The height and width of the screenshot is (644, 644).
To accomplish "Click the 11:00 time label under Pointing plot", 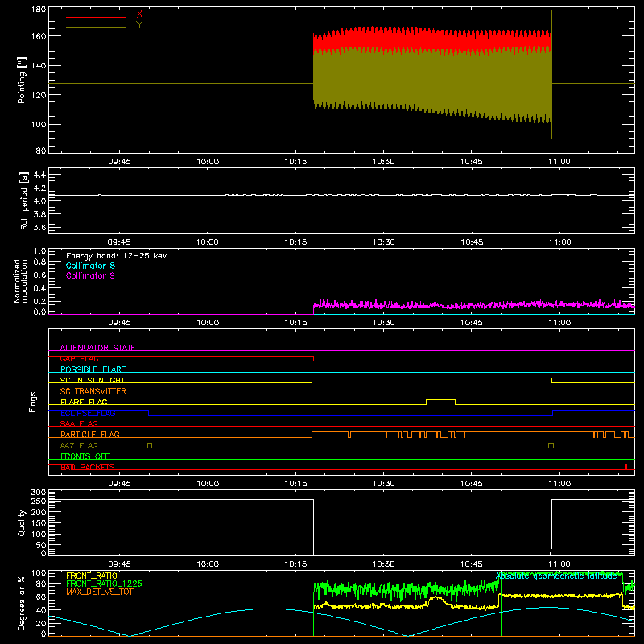I will click(559, 162).
